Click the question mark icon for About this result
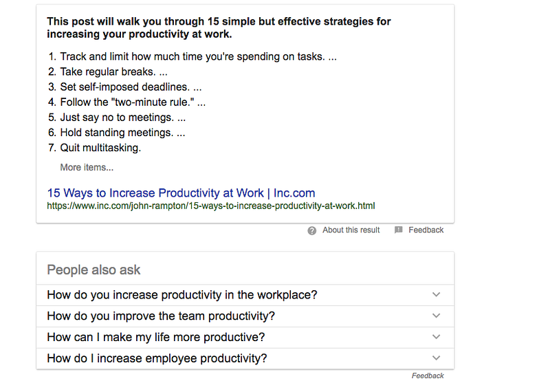 tap(312, 230)
